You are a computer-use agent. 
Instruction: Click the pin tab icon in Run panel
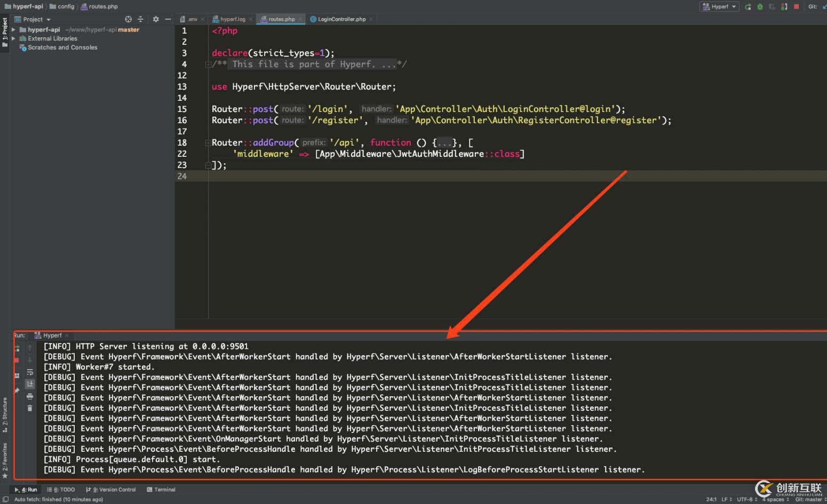(x=17, y=390)
